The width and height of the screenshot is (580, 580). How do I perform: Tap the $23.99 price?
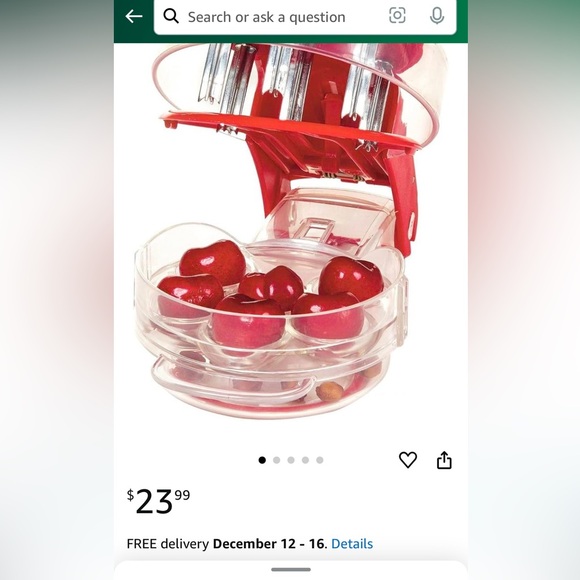click(x=158, y=502)
